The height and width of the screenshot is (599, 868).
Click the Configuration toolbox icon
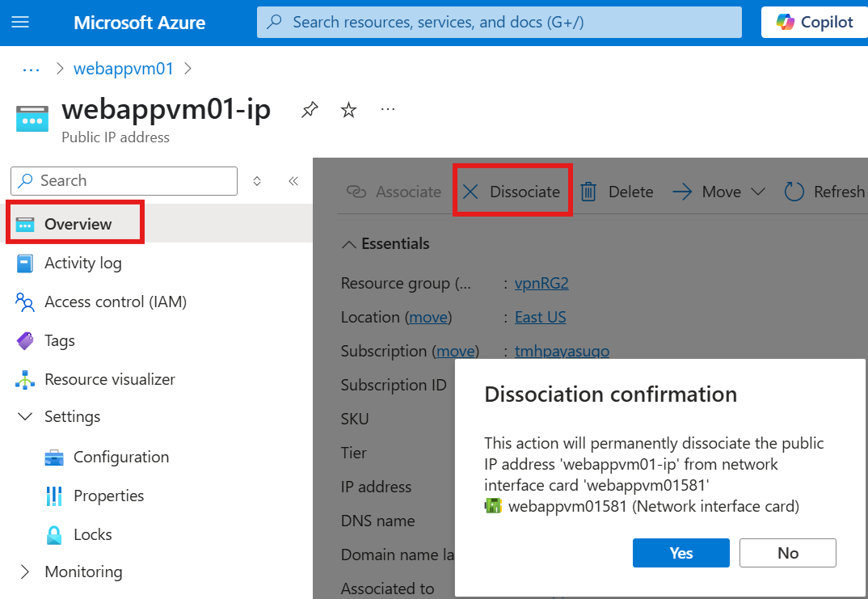point(54,458)
